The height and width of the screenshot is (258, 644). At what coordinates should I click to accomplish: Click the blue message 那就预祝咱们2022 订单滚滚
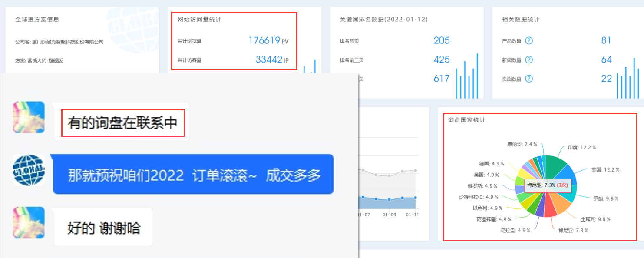click(x=193, y=174)
